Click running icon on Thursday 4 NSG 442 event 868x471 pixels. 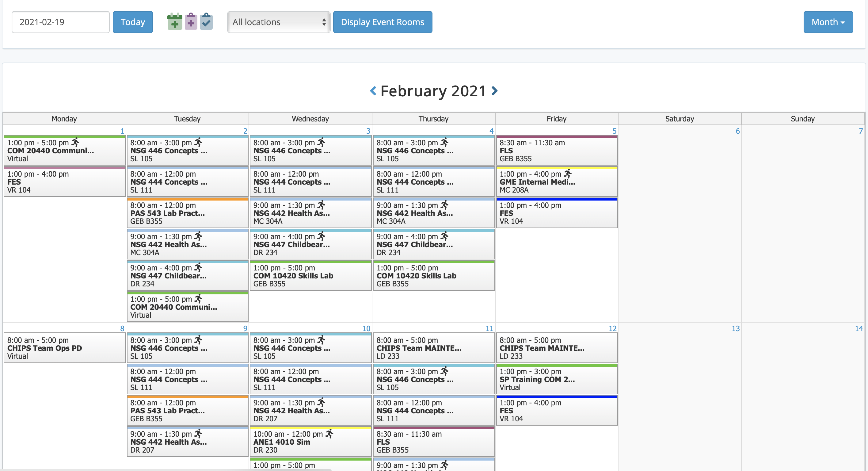444,205
